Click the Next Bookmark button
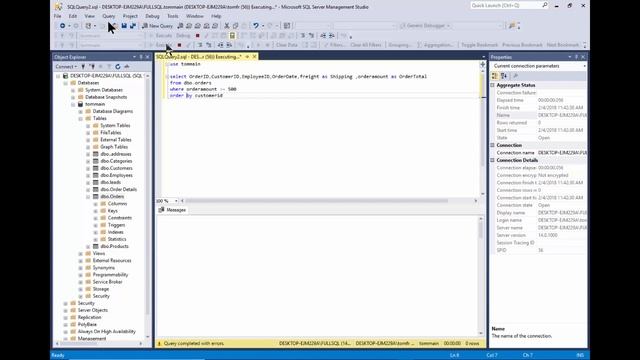The width and height of the screenshot is (640, 360). (563, 45)
